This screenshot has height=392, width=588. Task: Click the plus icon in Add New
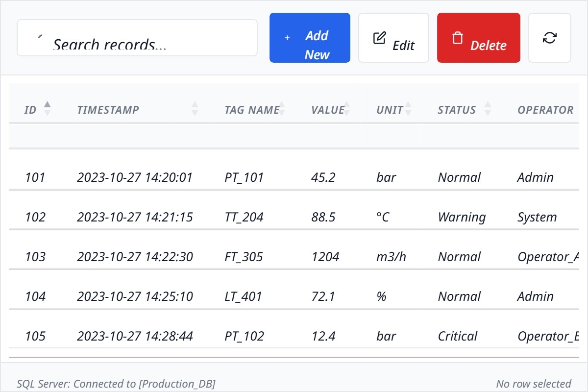287,38
